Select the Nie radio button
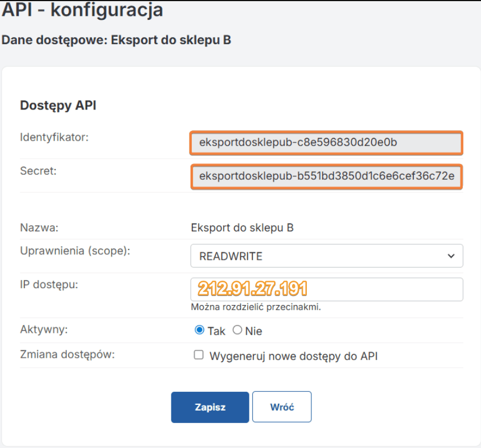The height and width of the screenshot is (448, 481). (x=237, y=330)
